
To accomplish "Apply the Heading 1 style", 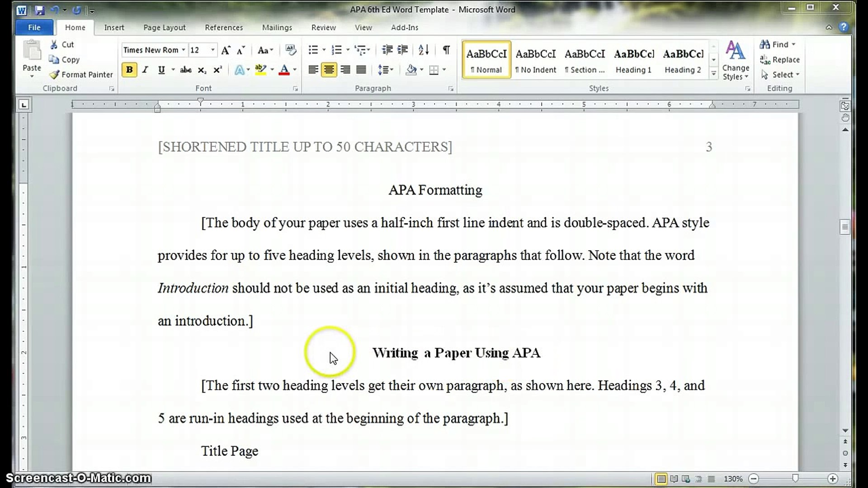I will 633,60.
